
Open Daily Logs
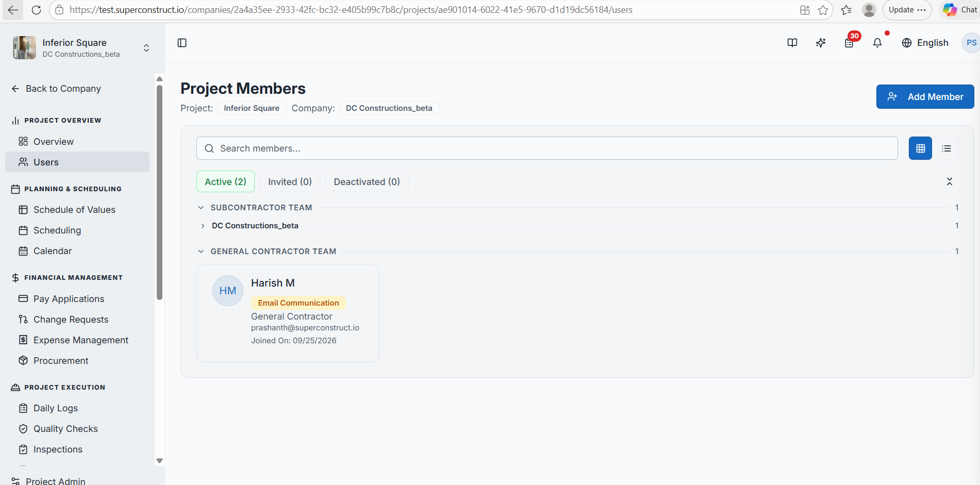(x=77, y=408)
